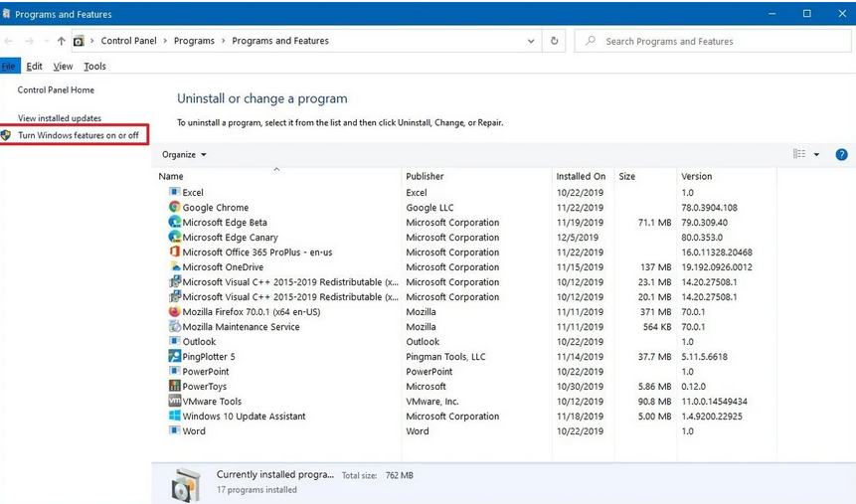Click View installed updates link
Viewport: 856px width, 504px height.
click(60, 118)
